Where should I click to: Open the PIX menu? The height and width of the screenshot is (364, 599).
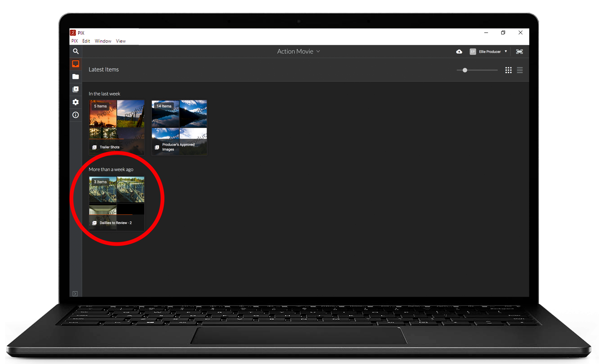(74, 41)
